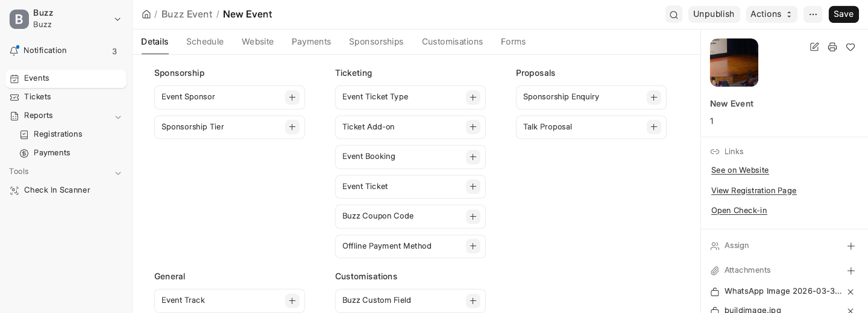Click the Sponsorship Enquiry row label
Screen dimensions: 868x313
[561, 97]
